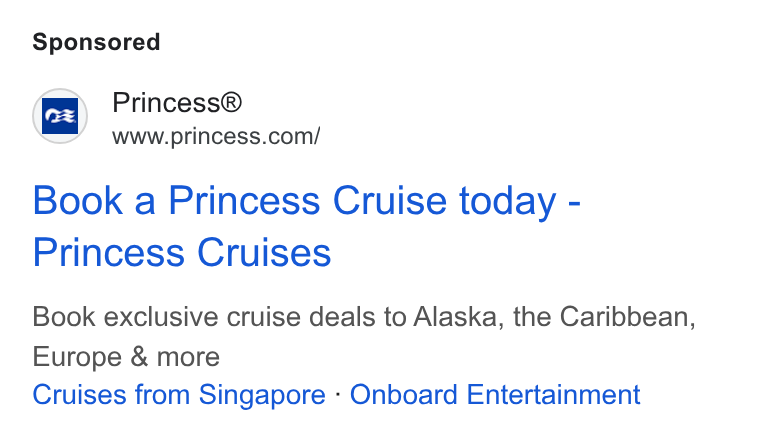
Task: Click the word 'Singapore' in the sitelinks
Action: (x=262, y=394)
